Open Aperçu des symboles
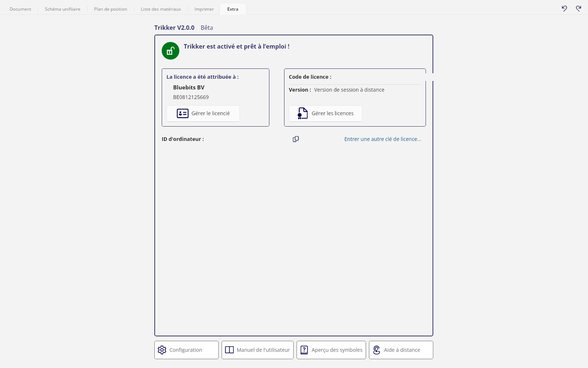This screenshot has height=368, width=588. [331, 350]
